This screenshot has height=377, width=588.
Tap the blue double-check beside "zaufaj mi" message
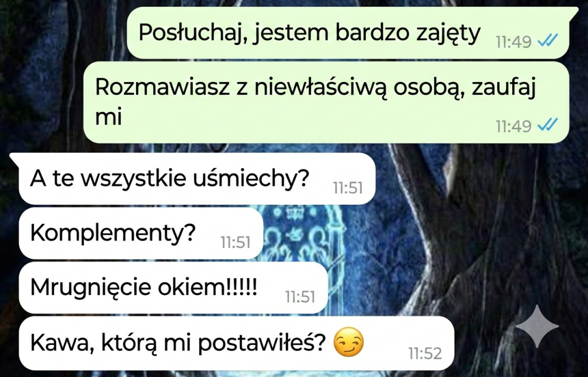[x=548, y=125]
